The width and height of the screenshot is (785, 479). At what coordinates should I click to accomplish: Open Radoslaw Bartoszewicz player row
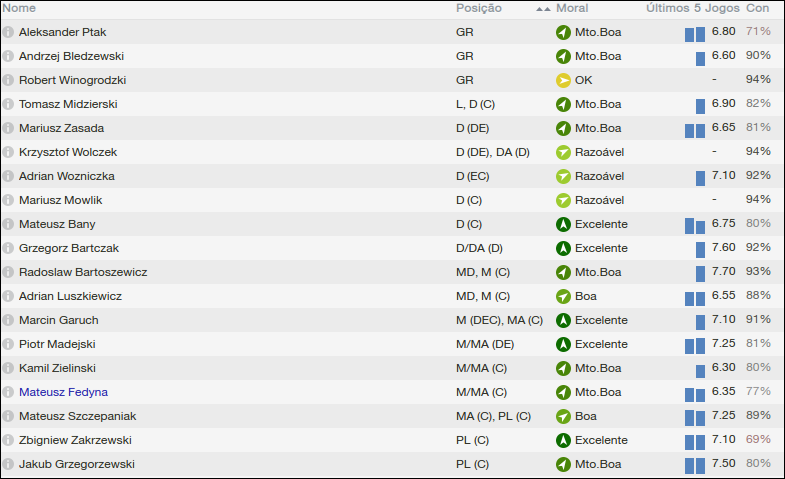coord(83,272)
